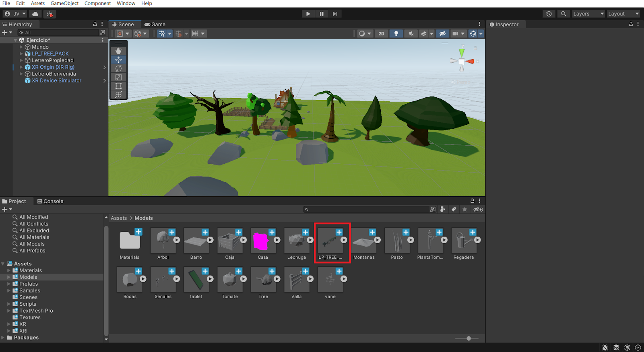
Task: Expand the Lechuga asset arrow button
Action: (310, 240)
